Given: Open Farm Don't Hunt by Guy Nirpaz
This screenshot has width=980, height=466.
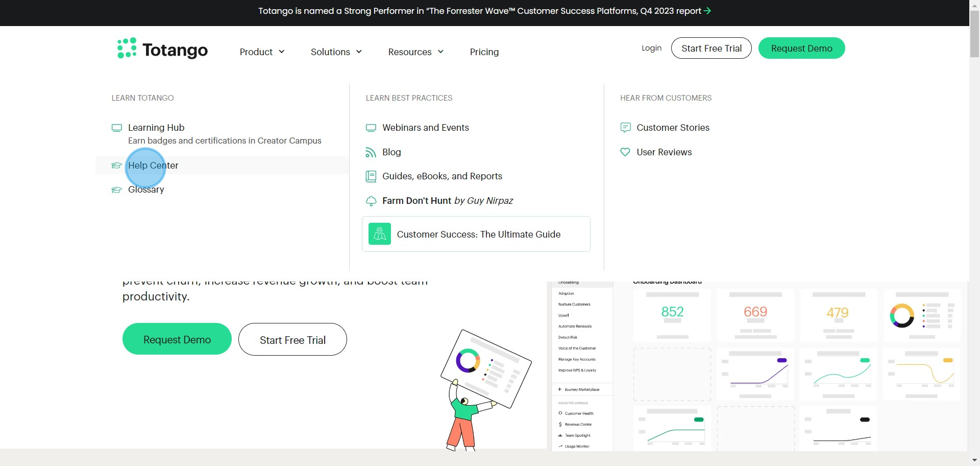Looking at the screenshot, I should pyautogui.click(x=448, y=201).
